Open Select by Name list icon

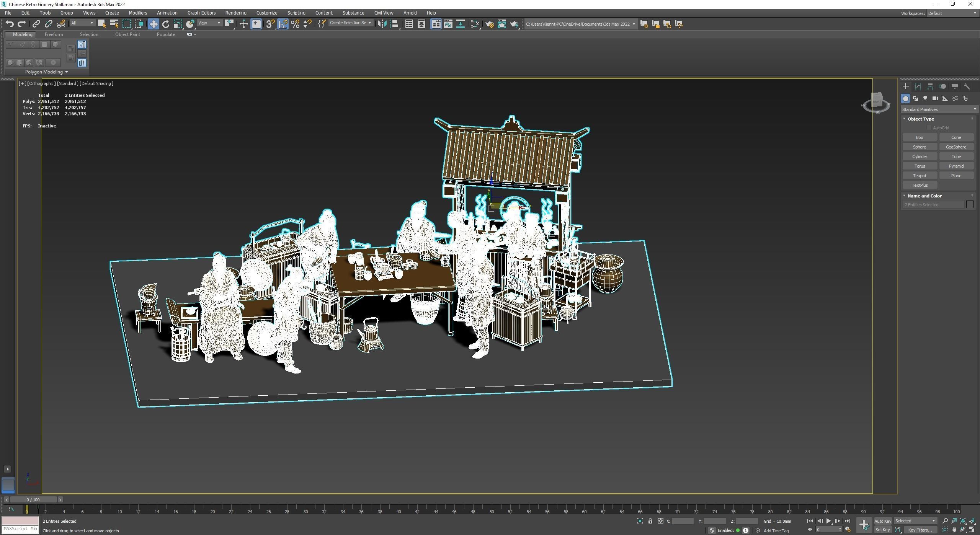click(x=114, y=24)
